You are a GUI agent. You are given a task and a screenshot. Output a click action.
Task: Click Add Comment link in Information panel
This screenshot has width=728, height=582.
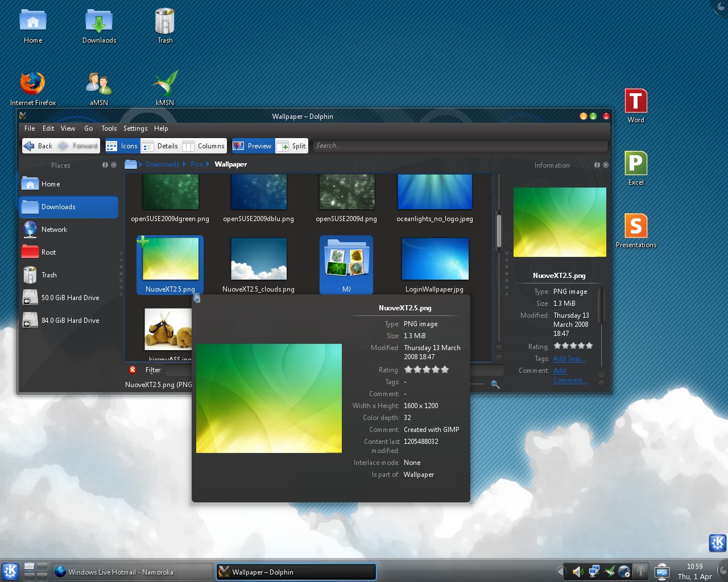coord(569,376)
